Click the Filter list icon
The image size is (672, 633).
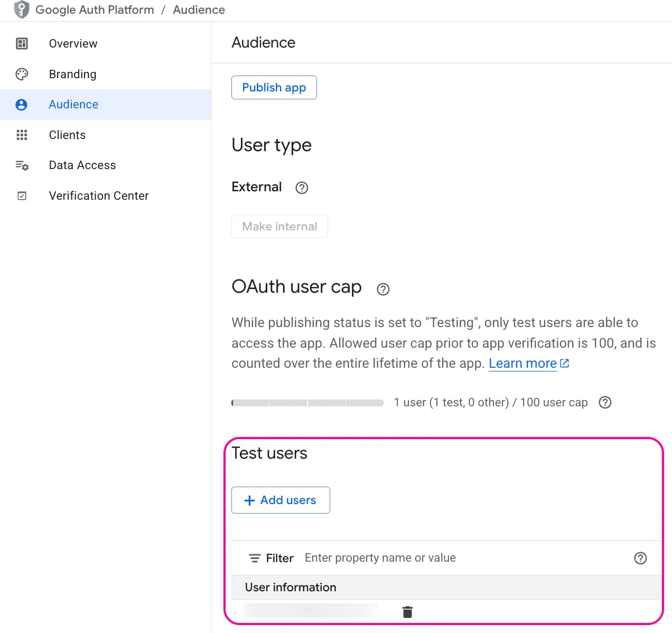pos(255,558)
